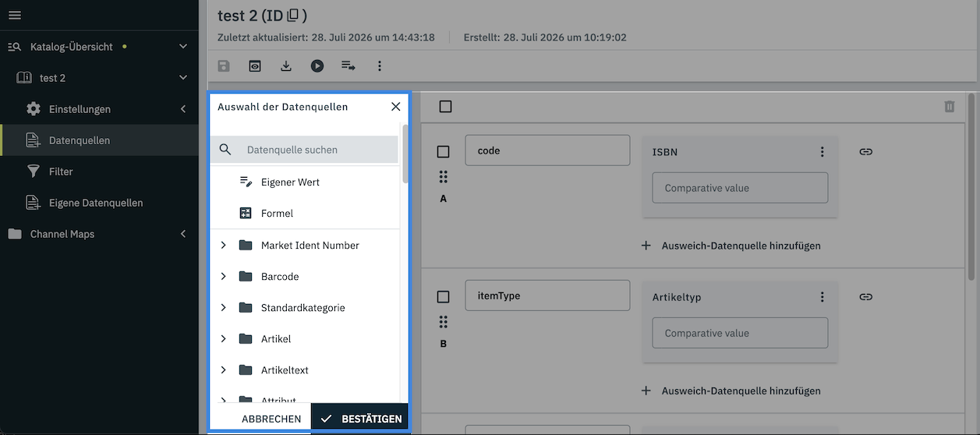This screenshot has width=980, height=435.
Task: Tick the checkbox for the itemType row
Action: (443, 297)
